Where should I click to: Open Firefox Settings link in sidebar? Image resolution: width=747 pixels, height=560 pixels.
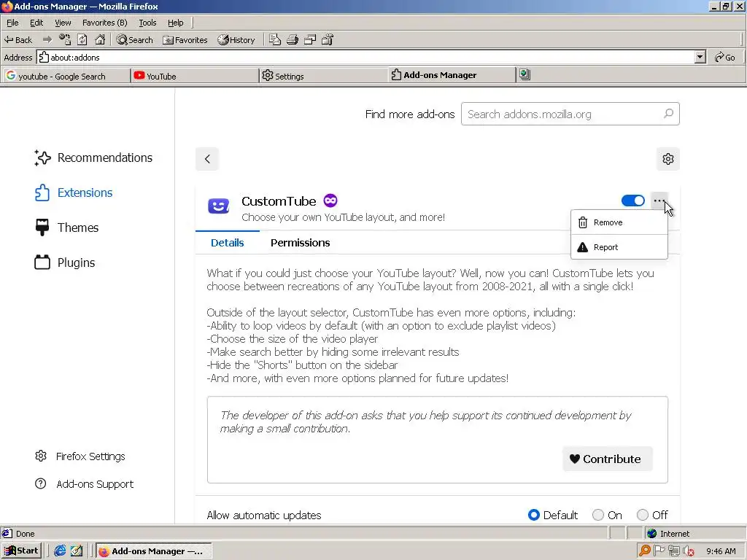(80, 456)
